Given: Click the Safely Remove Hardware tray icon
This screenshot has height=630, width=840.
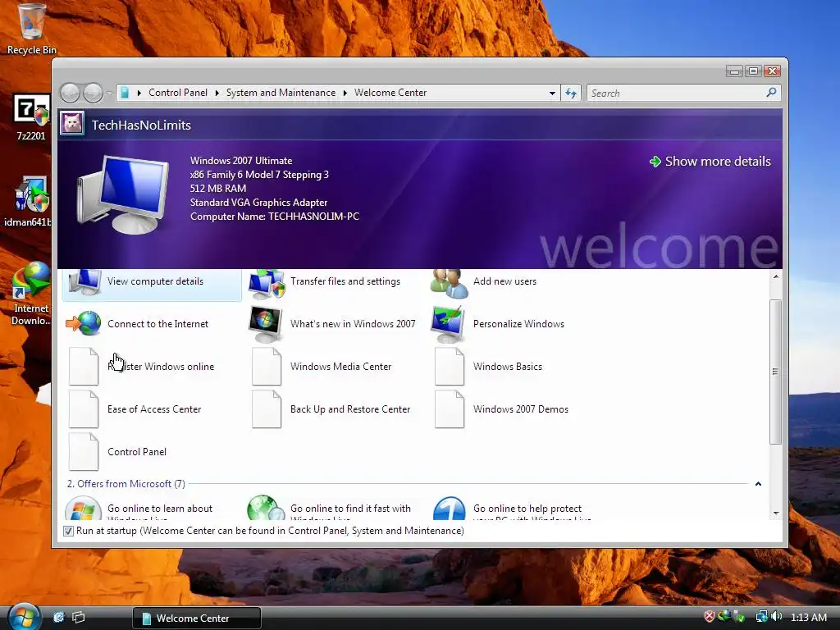Looking at the screenshot, I should click(x=739, y=617).
